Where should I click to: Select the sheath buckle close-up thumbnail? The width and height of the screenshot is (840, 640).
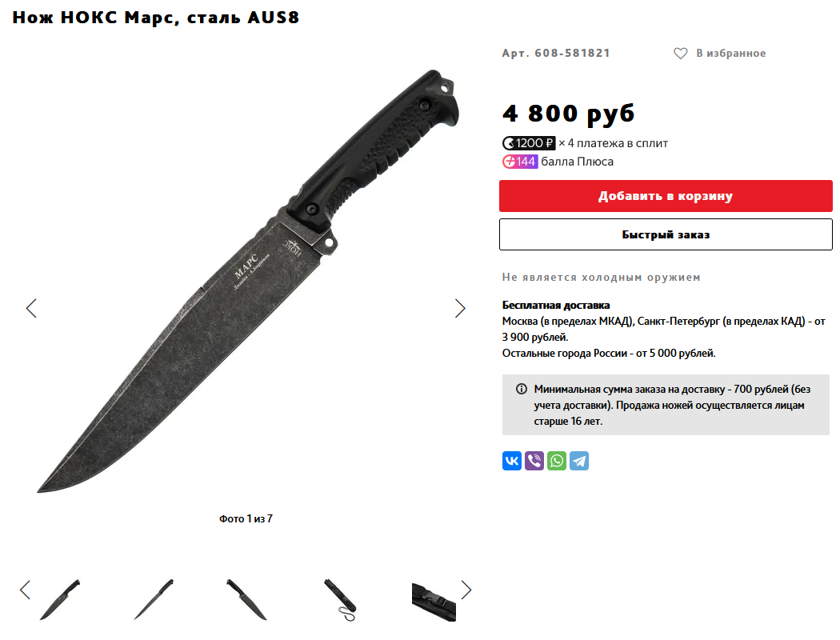coord(434,602)
